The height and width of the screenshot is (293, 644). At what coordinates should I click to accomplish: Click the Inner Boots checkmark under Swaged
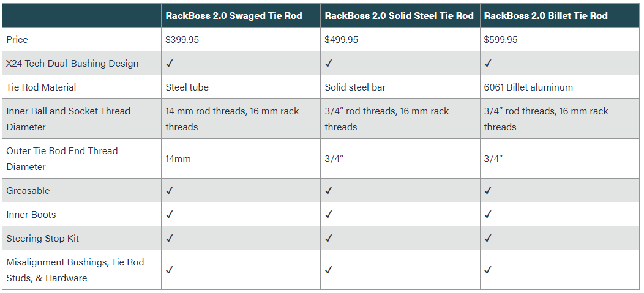point(170,214)
